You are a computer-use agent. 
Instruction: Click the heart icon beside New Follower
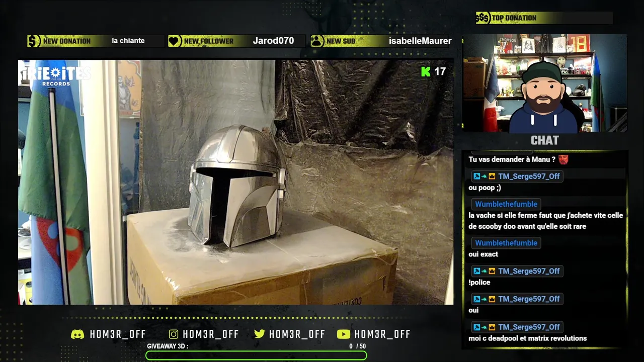(x=174, y=41)
